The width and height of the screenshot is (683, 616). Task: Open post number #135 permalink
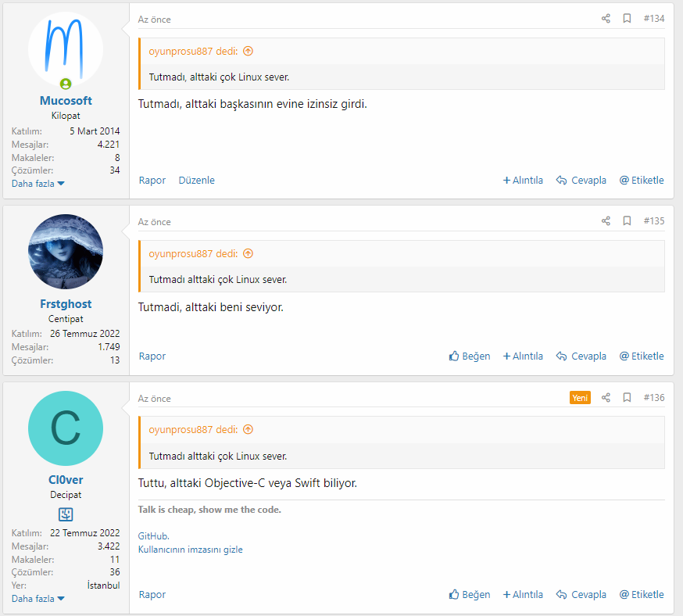click(654, 221)
